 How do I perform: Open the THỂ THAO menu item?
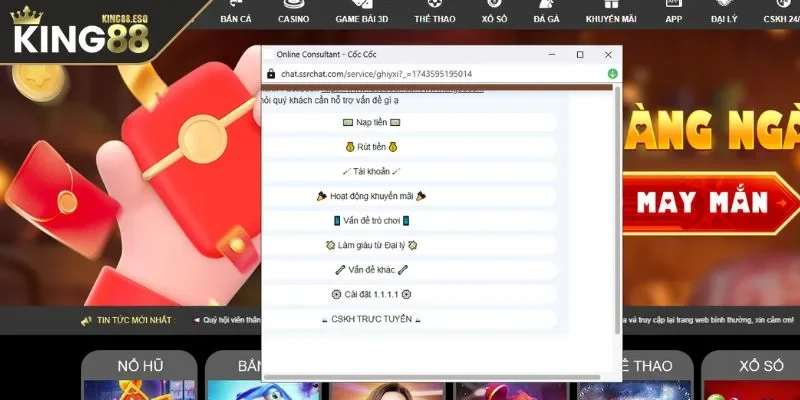[x=435, y=12]
